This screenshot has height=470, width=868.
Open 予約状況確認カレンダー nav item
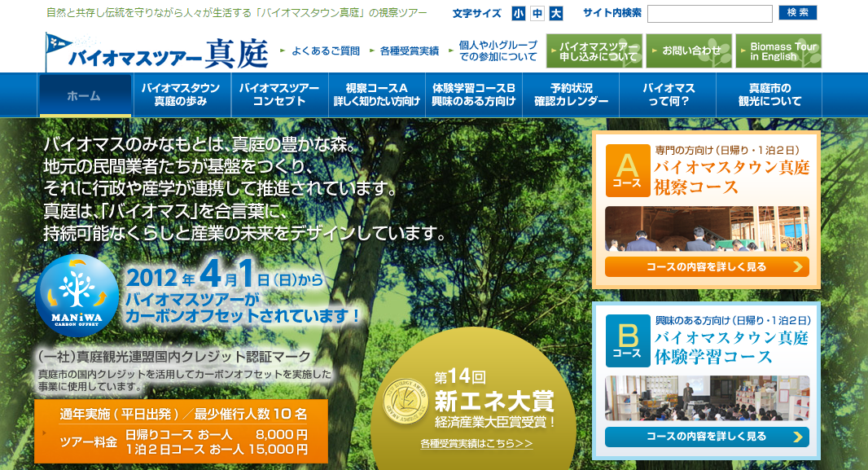pyautogui.click(x=571, y=94)
